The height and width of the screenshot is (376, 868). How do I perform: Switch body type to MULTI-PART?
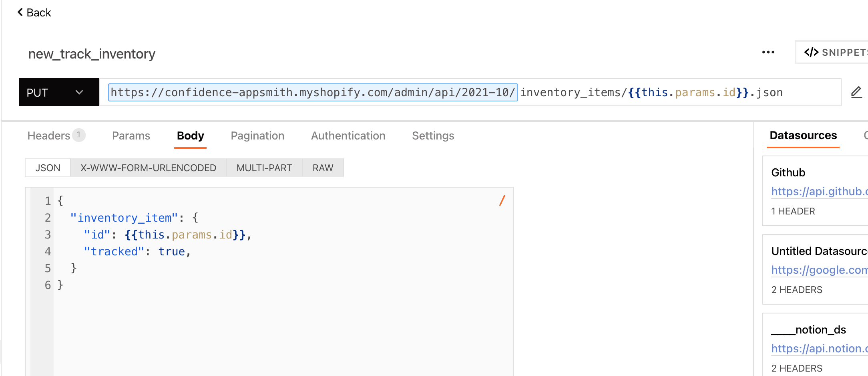pos(264,168)
